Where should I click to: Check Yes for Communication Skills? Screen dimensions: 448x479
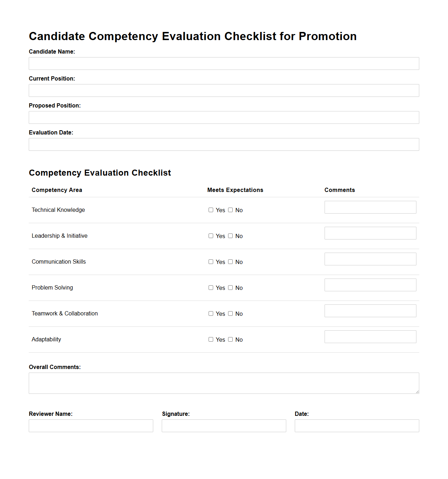pos(211,262)
